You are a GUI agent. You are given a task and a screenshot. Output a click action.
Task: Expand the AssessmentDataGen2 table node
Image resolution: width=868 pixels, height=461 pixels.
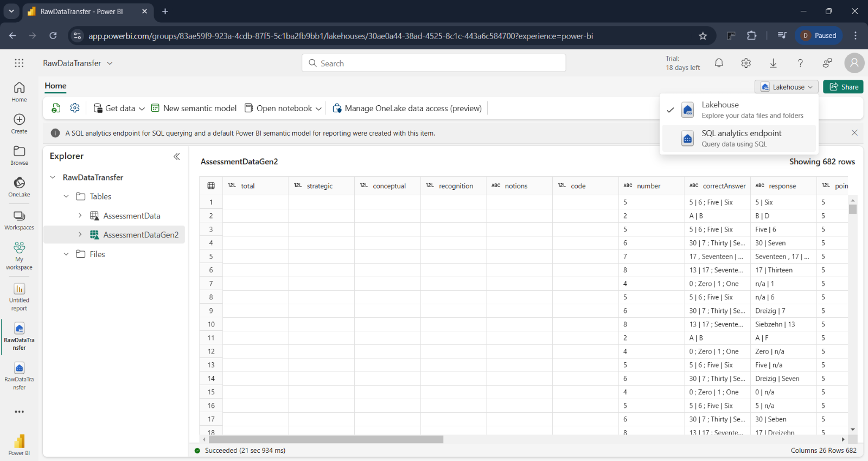[x=80, y=235]
